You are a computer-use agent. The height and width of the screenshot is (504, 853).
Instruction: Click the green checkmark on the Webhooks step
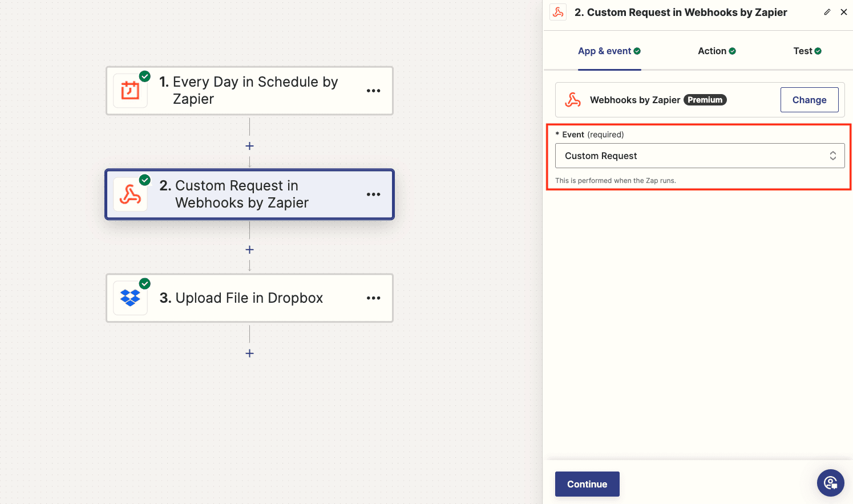[145, 180]
